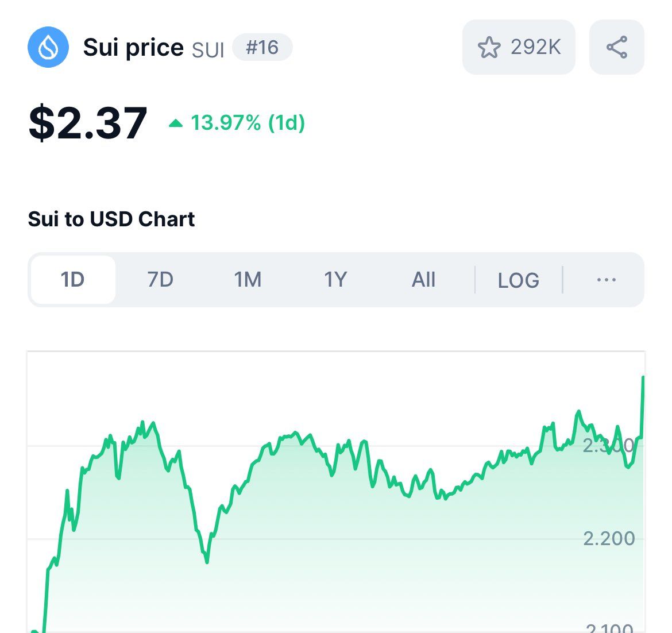Click the Sui price title text
672x633 pixels.
(133, 47)
